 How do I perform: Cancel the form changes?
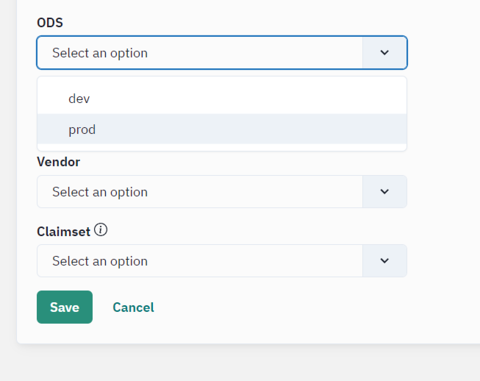pyautogui.click(x=133, y=307)
